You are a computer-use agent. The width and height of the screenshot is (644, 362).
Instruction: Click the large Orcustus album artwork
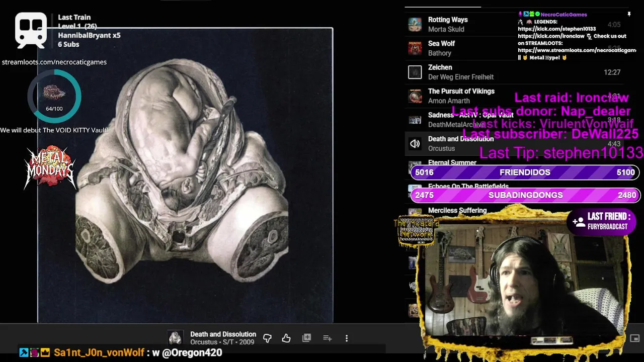click(185, 175)
